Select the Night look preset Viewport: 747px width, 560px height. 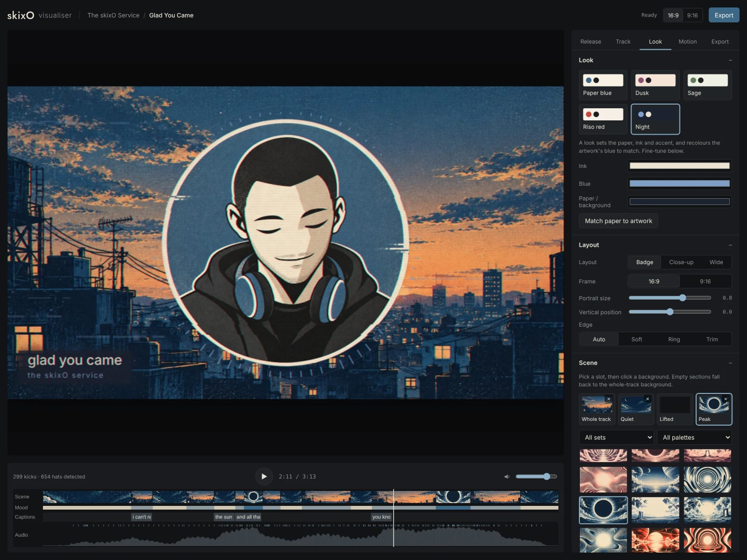[655, 119]
